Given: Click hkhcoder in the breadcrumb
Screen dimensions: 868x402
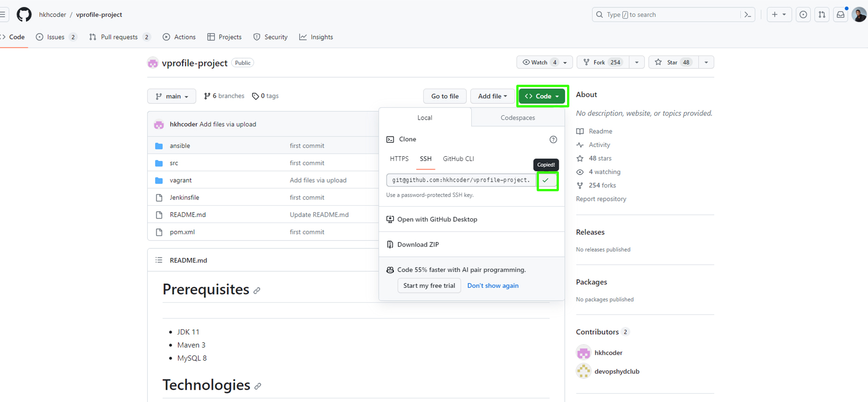Looking at the screenshot, I should (x=53, y=15).
